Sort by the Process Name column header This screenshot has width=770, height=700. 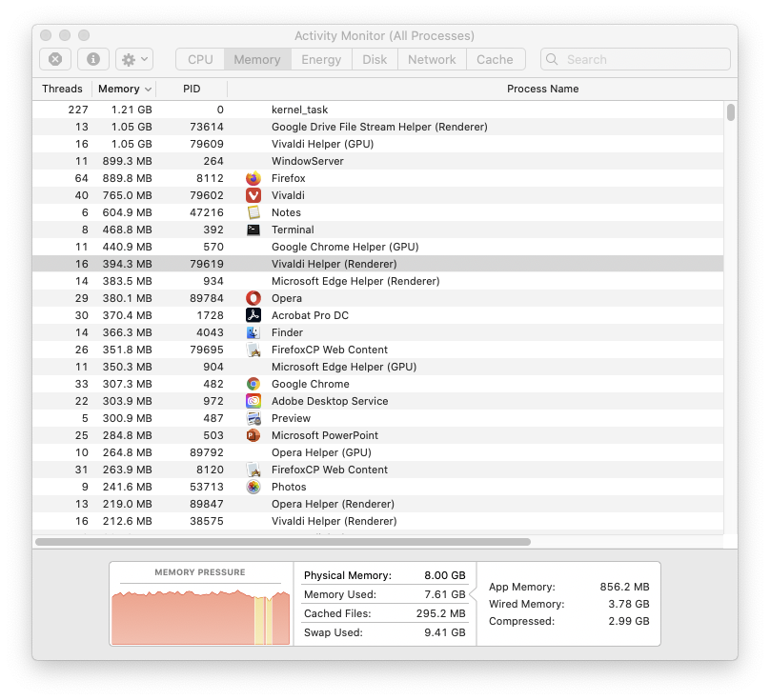click(542, 89)
